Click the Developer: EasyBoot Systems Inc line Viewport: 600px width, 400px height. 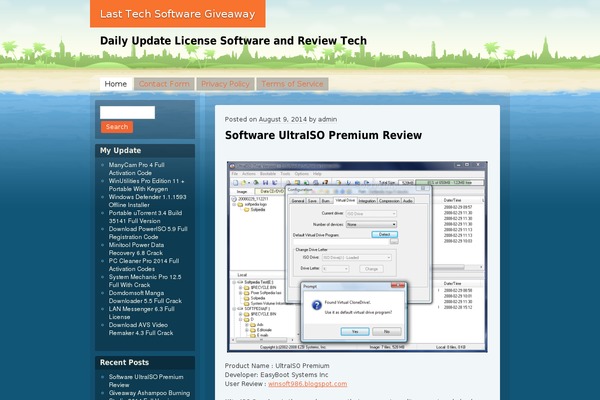(276, 375)
